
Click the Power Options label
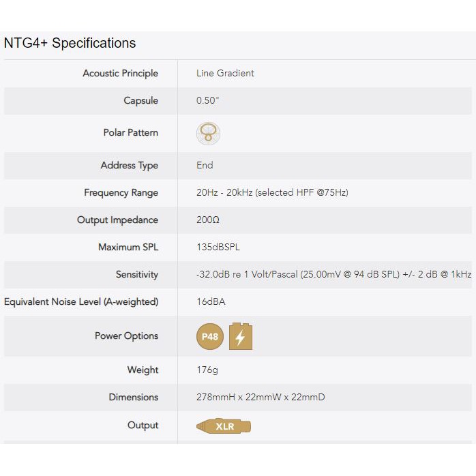pos(126,336)
